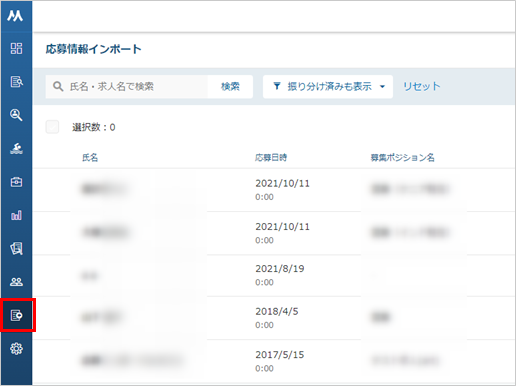
Task: Click the 検索 button
Action: tap(230, 87)
